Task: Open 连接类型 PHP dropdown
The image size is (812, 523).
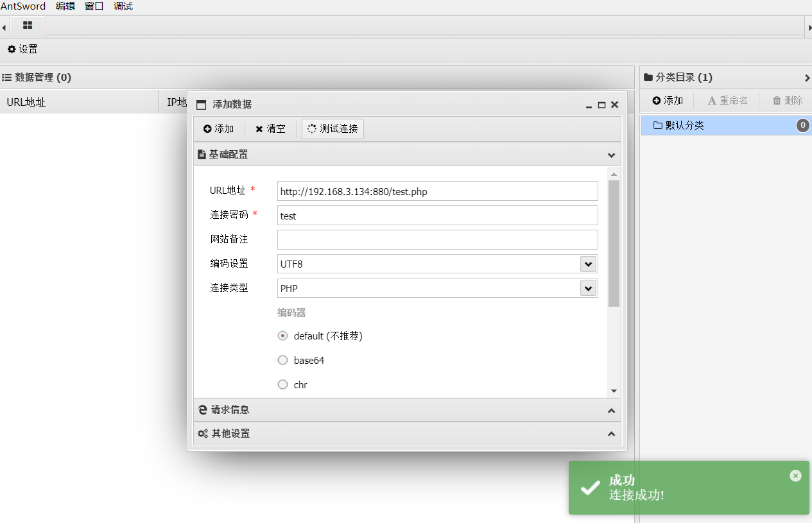Action: coord(588,288)
